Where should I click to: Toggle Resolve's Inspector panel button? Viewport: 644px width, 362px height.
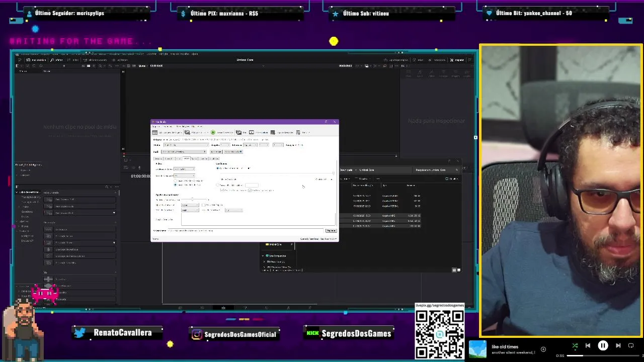coord(456,60)
